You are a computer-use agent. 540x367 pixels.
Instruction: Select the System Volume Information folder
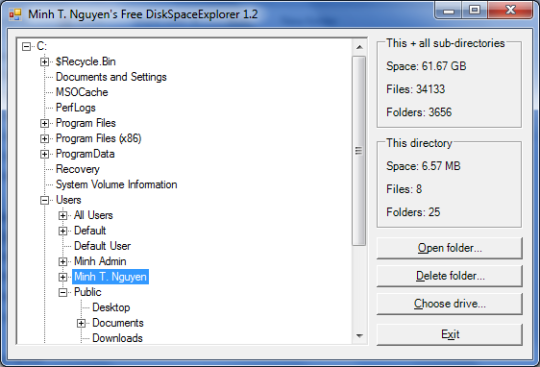(x=116, y=185)
